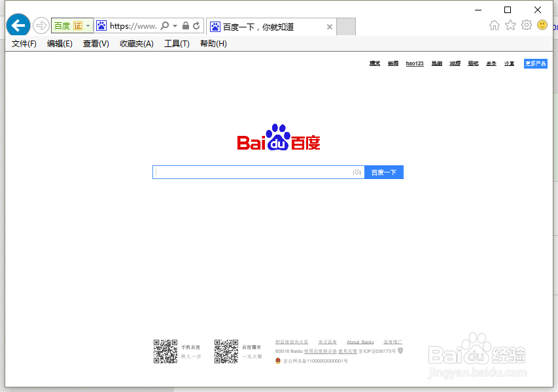Open the 百度 证 certificate dropdown arrow
The width and height of the screenshot is (558, 392).
click(x=88, y=25)
